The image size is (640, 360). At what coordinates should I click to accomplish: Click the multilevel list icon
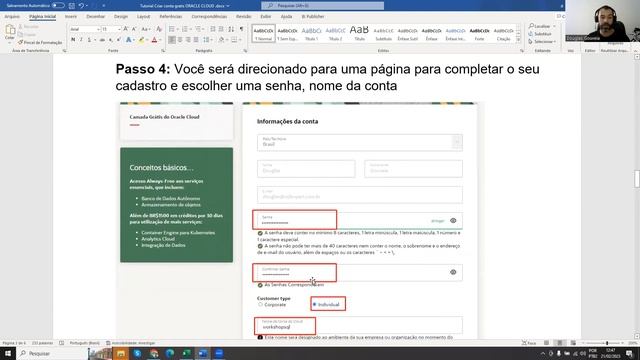click(x=198, y=29)
